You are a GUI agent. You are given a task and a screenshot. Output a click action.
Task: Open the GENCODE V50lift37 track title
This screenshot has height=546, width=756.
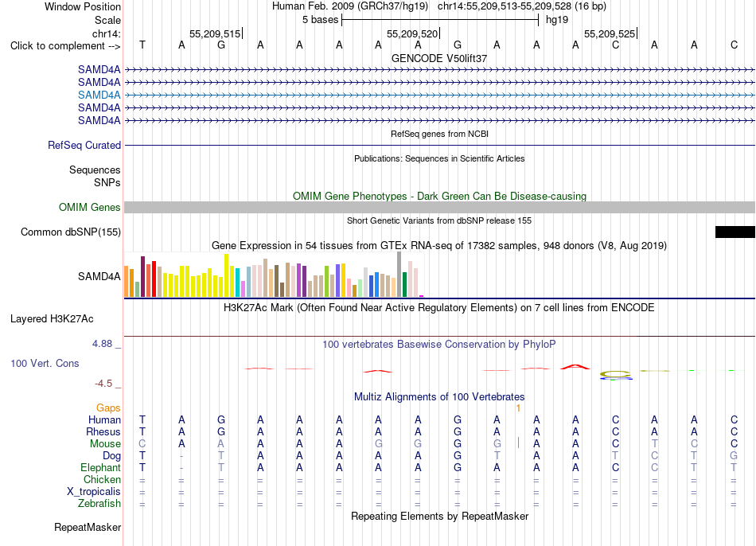coord(439,58)
